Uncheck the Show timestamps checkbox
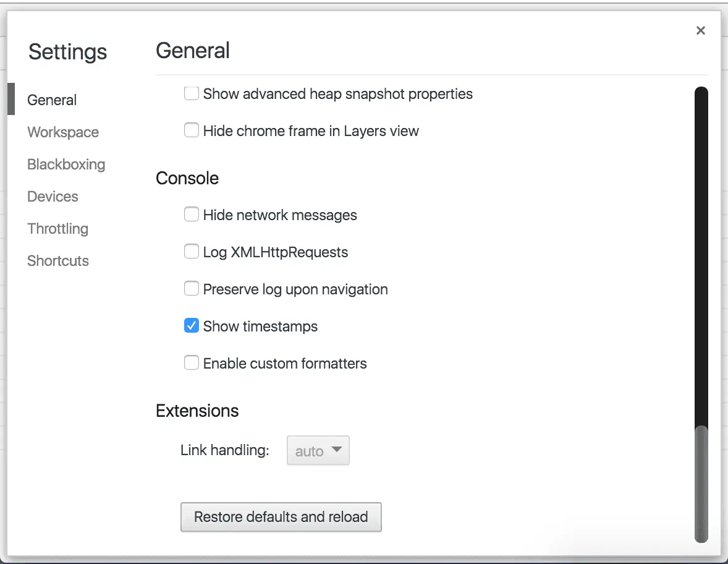The width and height of the screenshot is (728, 564). 192,326
